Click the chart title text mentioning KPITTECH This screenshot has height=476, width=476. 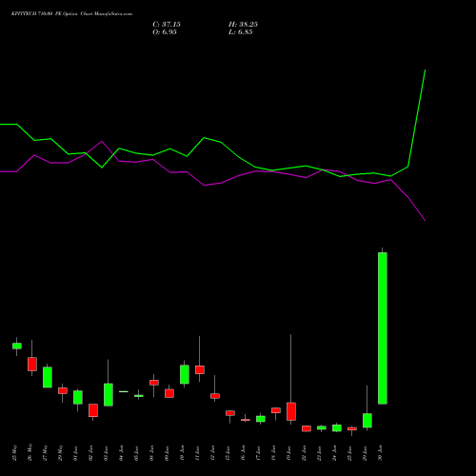71,14
